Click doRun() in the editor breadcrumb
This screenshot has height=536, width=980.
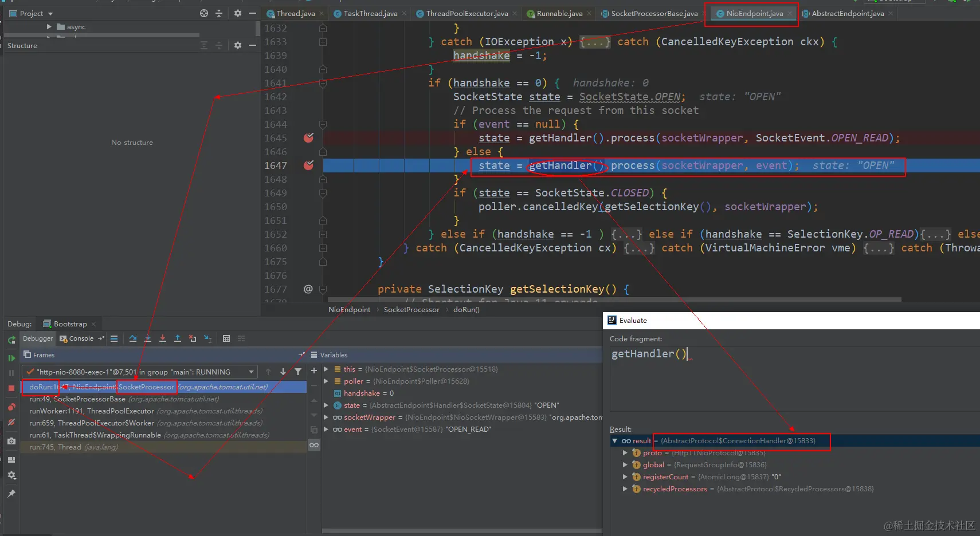467,310
